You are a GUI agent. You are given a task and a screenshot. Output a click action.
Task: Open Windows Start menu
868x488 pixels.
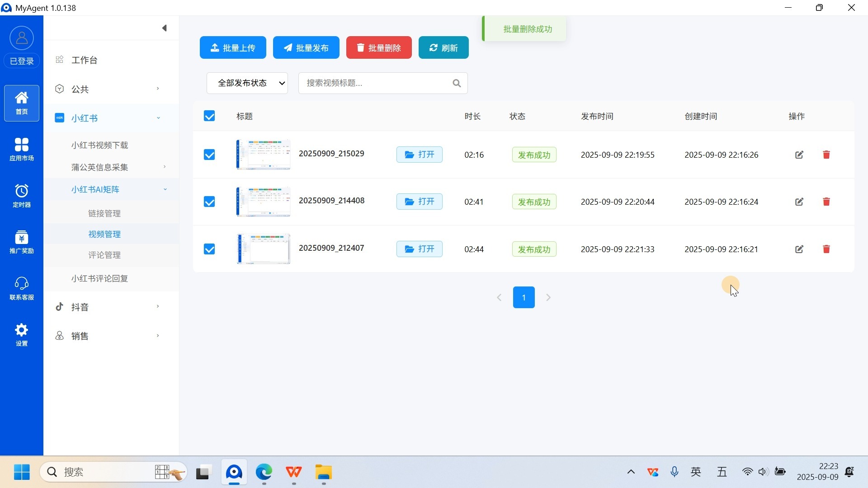pyautogui.click(x=22, y=472)
